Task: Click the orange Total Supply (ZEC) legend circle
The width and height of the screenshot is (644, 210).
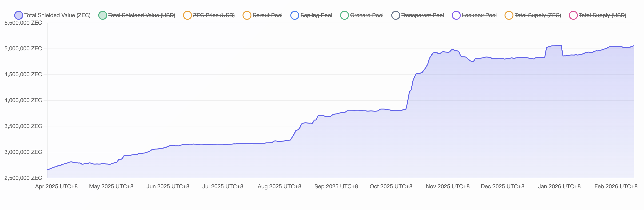Action: click(509, 15)
